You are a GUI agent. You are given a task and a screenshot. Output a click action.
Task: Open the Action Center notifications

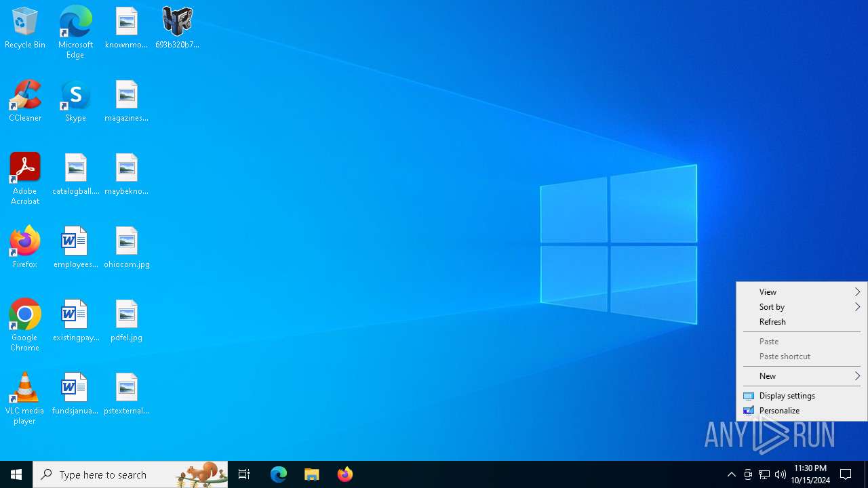point(846,474)
